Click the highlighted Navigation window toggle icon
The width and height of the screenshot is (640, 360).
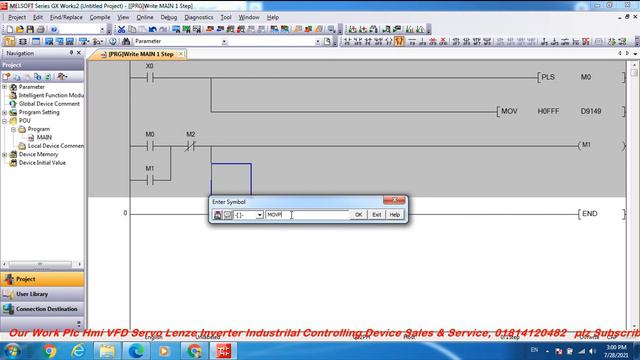pyautogui.click(x=9, y=42)
